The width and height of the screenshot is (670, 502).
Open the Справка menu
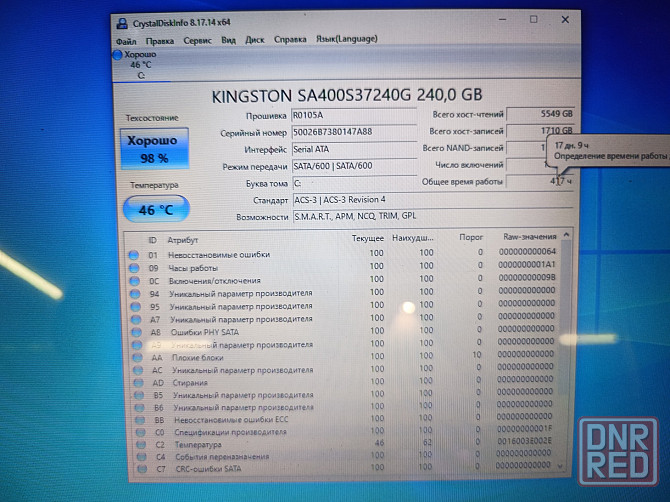[290, 39]
